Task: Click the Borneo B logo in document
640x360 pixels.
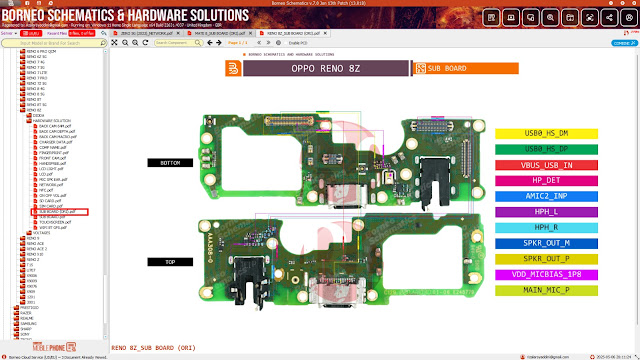Action: (233, 68)
